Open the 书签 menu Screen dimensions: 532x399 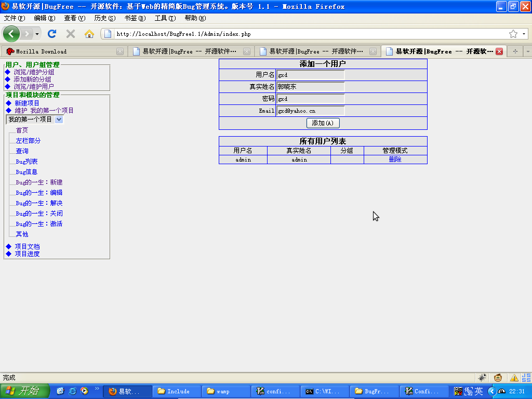[135, 18]
